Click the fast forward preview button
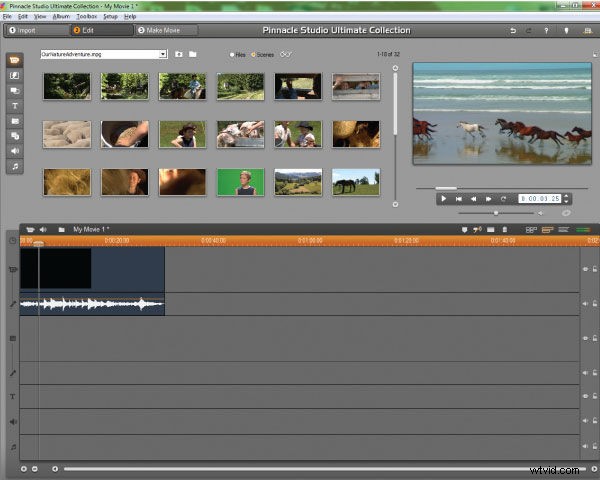Image resolution: width=600 pixels, height=480 pixels. coord(488,199)
